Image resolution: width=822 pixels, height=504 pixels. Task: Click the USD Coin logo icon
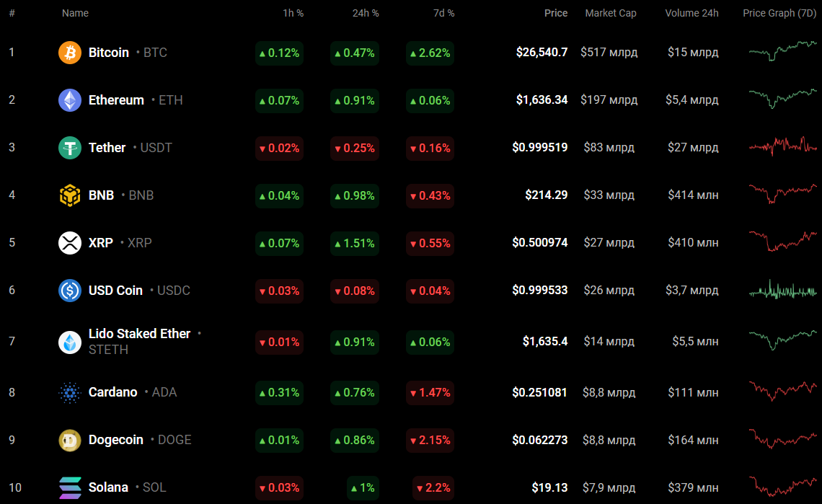[70, 291]
